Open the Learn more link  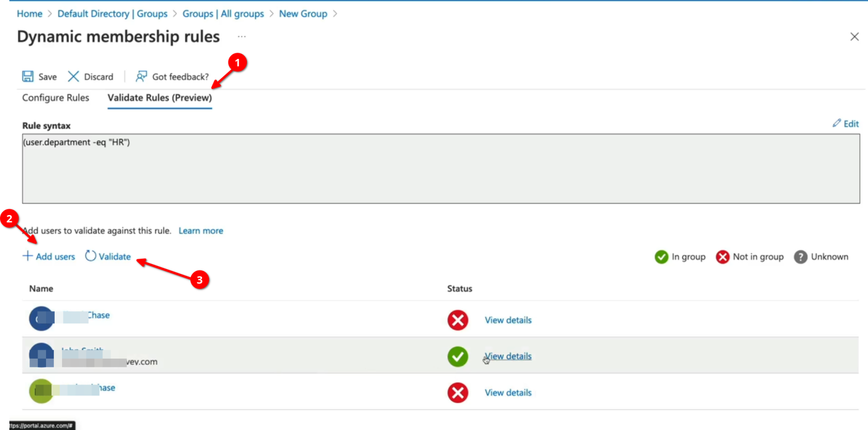pyautogui.click(x=200, y=231)
